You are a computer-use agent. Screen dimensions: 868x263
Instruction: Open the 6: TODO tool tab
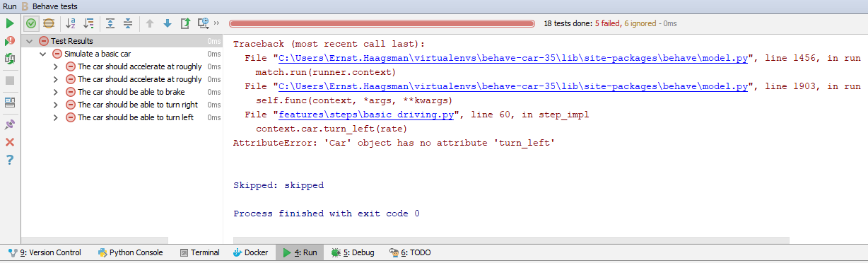[409, 252]
